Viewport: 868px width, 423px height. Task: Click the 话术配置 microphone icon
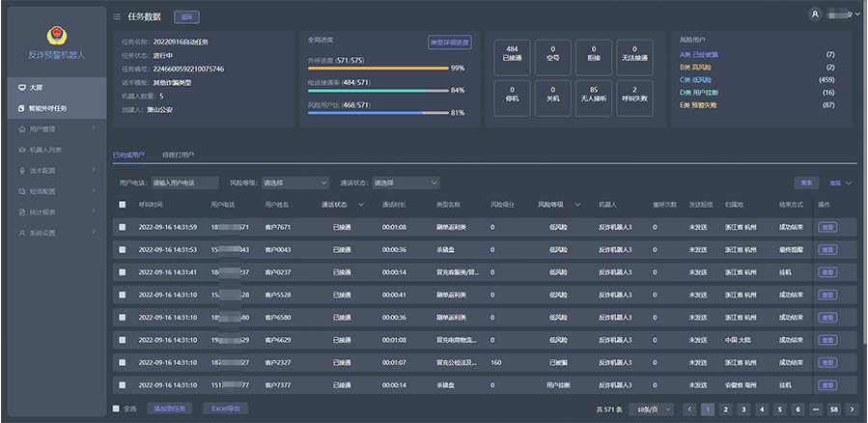pos(22,170)
